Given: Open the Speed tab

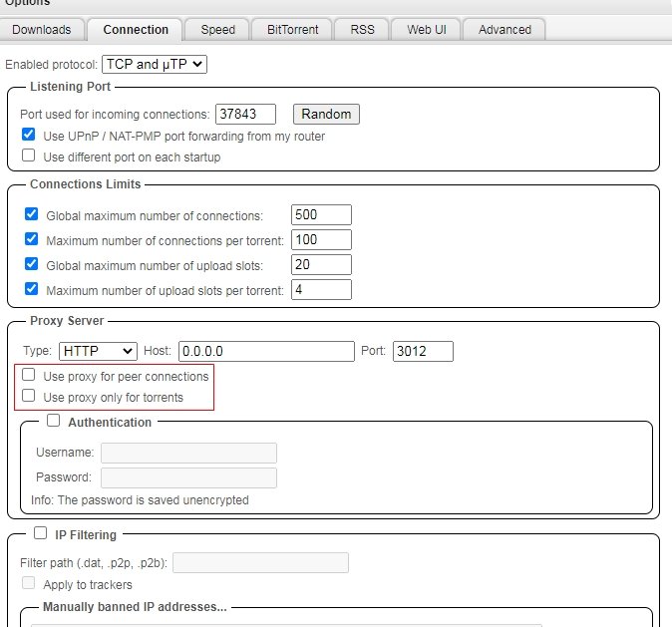Looking at the screenshot, I should point(217,30).
